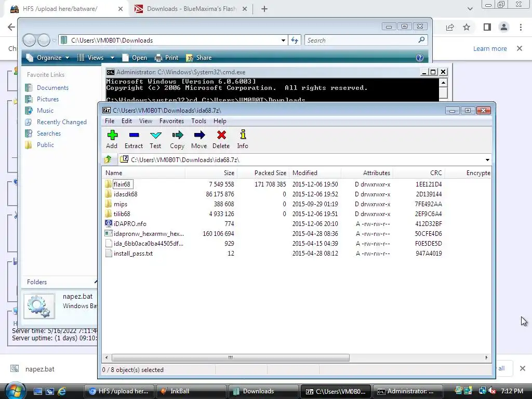Select the mips folder
The image size is (532, 399).
point(121,204)
